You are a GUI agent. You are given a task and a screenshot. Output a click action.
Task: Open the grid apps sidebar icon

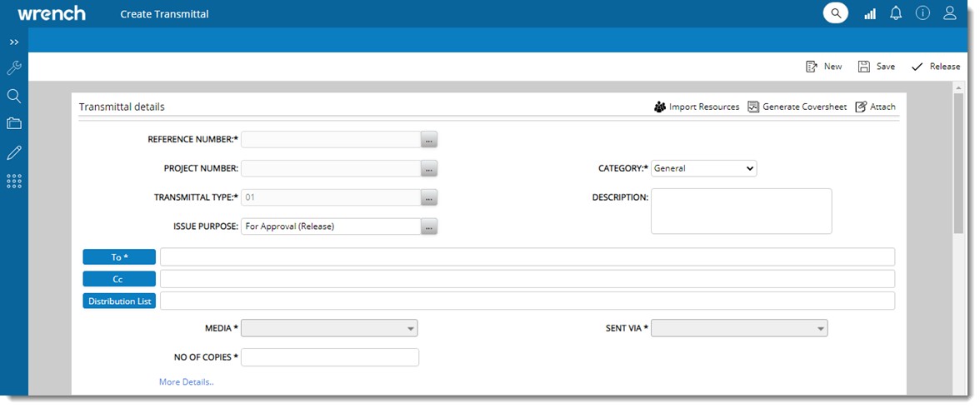(14, 181)
